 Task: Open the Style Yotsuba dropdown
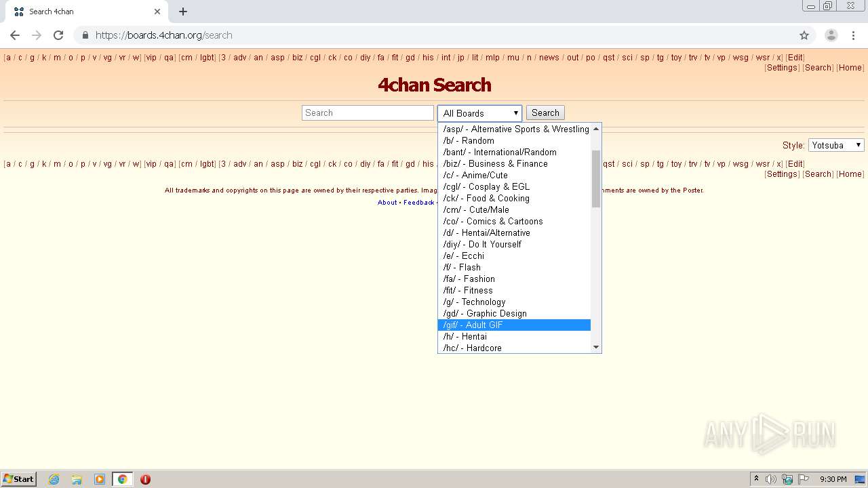click(836, 145)
